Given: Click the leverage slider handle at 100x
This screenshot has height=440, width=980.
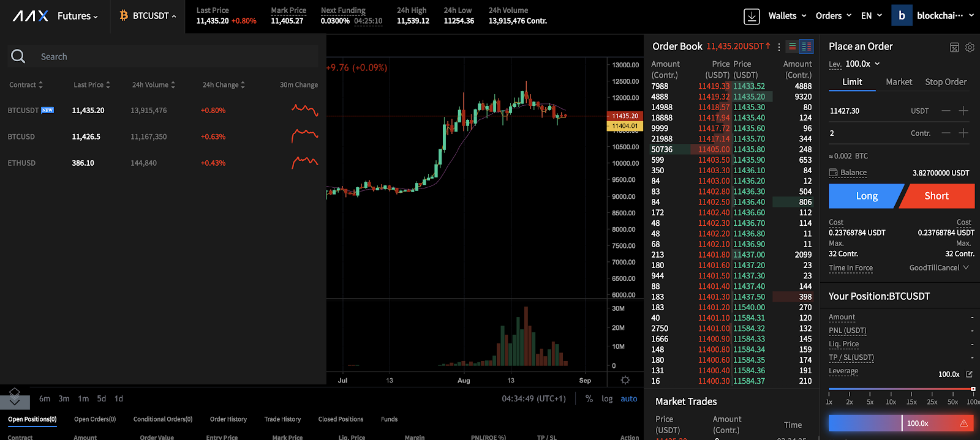Looking at the screenshot, I should (x=973, y=389).
